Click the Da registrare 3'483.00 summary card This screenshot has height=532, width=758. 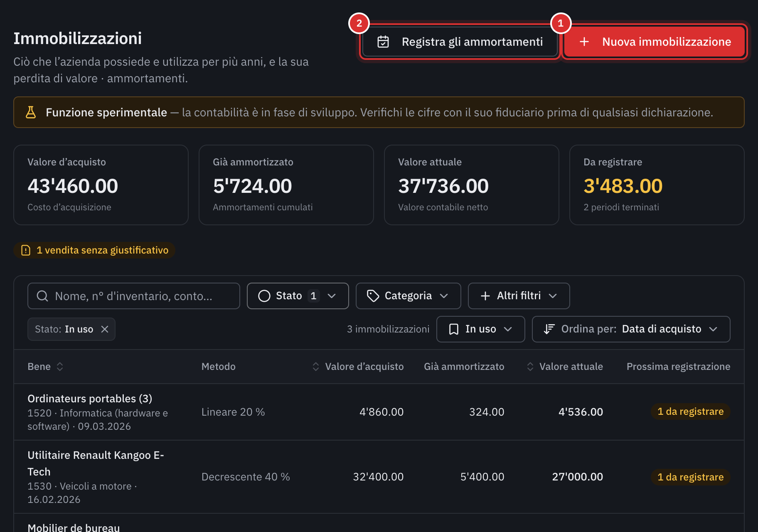coord(657,185)
